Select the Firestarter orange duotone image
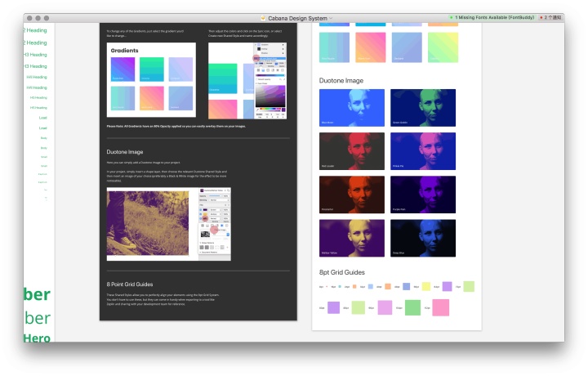 352,195
